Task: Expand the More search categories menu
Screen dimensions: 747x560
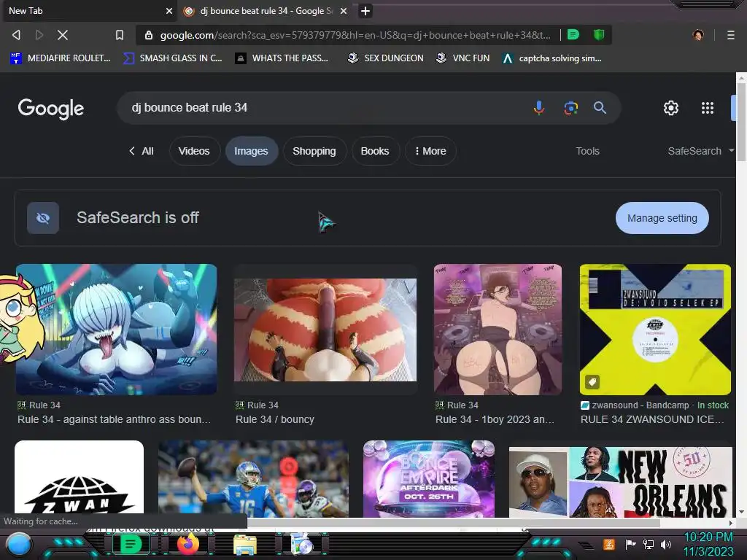Action: point(430,151)
